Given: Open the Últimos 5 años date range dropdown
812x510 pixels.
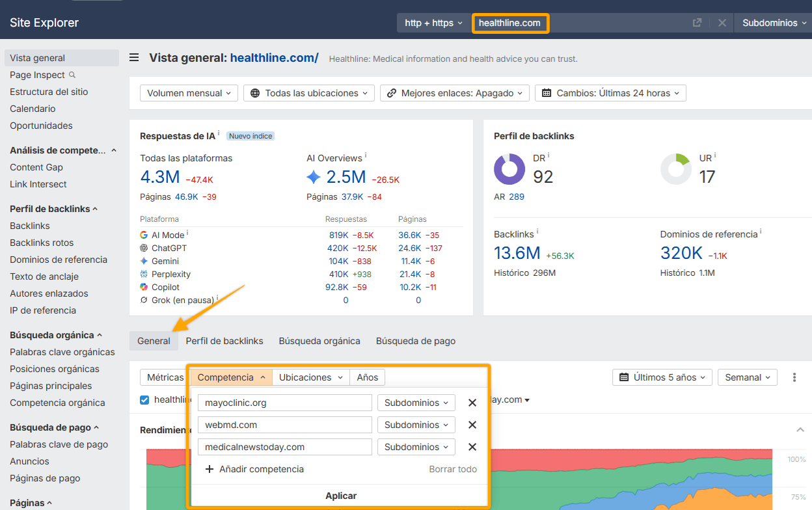Looking at the screenshot, I should 662,377.
